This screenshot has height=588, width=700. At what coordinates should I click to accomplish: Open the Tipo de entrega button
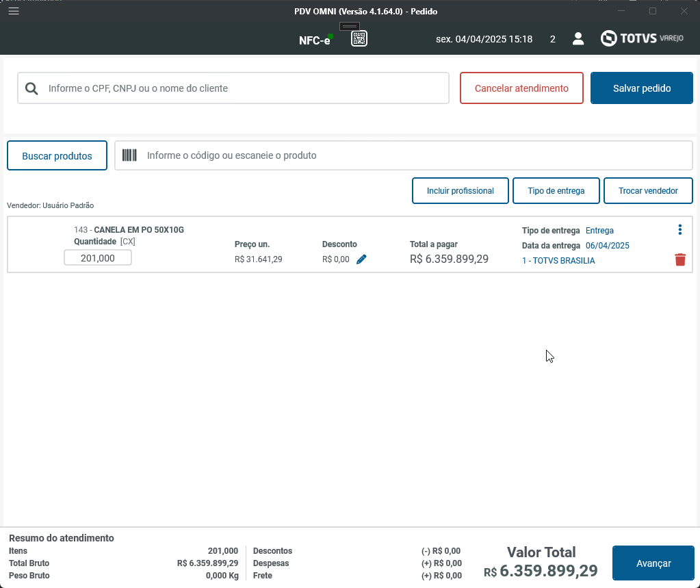point(556,191)
